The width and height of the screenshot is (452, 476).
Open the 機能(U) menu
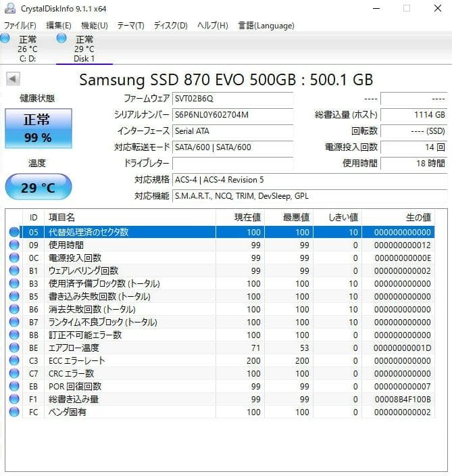pos(95,26)
